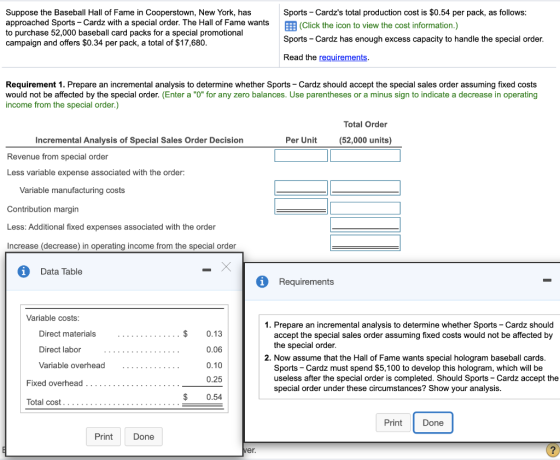
Task: Minimize the Requirements dialog
Action: point(547,280)
